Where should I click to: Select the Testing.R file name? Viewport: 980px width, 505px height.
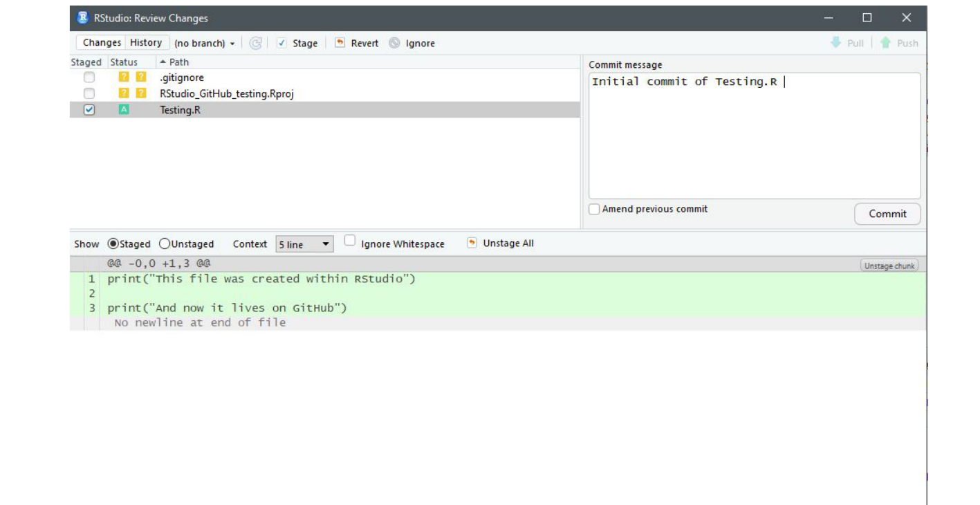tap(180, 109)
